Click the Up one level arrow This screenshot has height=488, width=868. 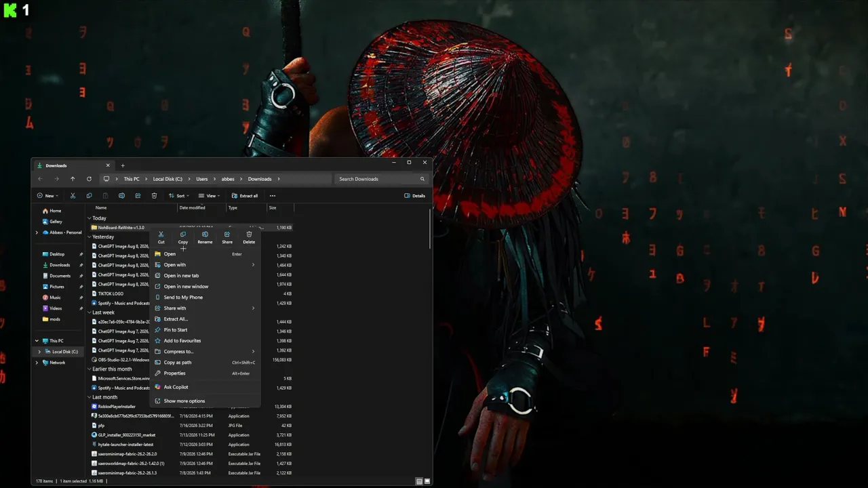[73, 179]
